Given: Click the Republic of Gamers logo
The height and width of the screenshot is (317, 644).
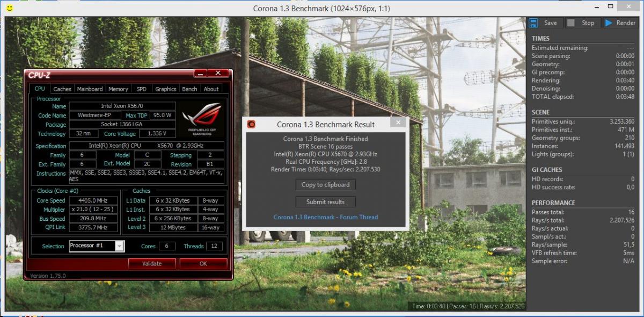Looking at the screenshot, I should tap(202, 119).
